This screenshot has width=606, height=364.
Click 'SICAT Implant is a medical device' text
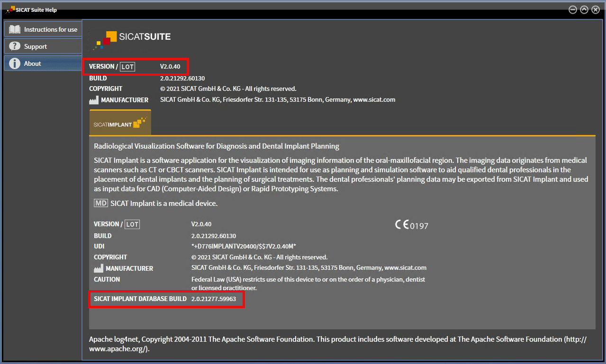pos(164,204)
